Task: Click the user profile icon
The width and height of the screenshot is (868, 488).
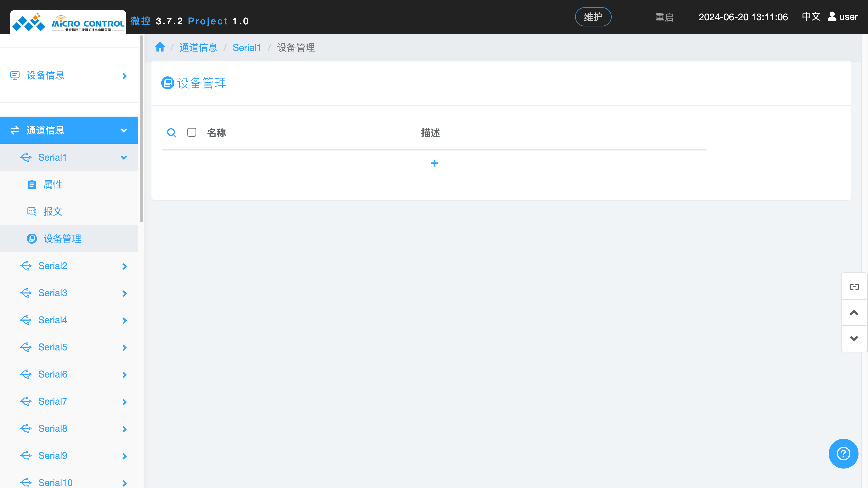Action: click(x=832, y=16)
